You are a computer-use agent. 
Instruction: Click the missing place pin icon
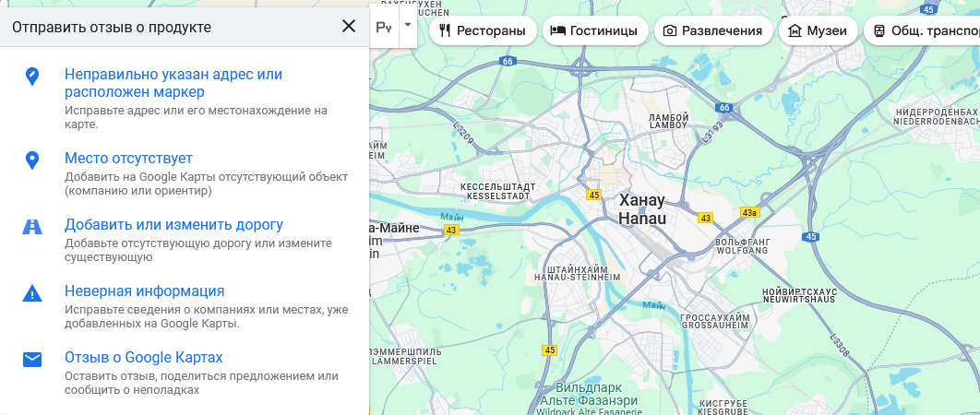click(32, 161)
